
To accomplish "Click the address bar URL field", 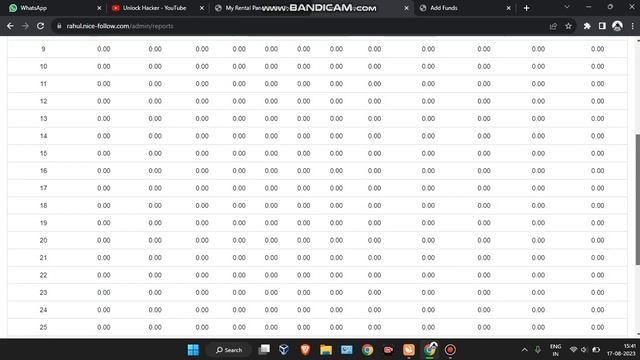I will point(302,26).
